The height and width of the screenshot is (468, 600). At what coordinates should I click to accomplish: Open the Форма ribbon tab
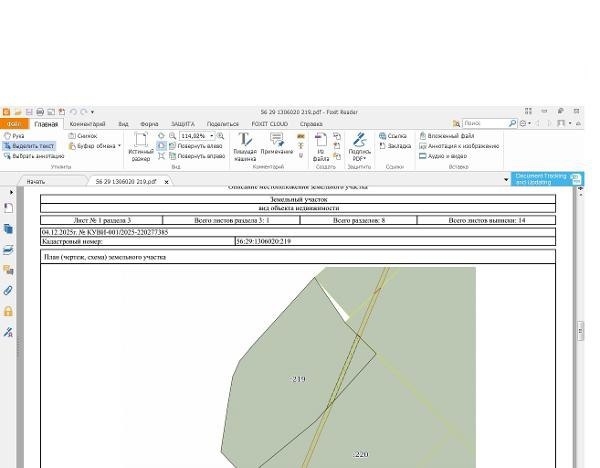(x=149, y=124)
